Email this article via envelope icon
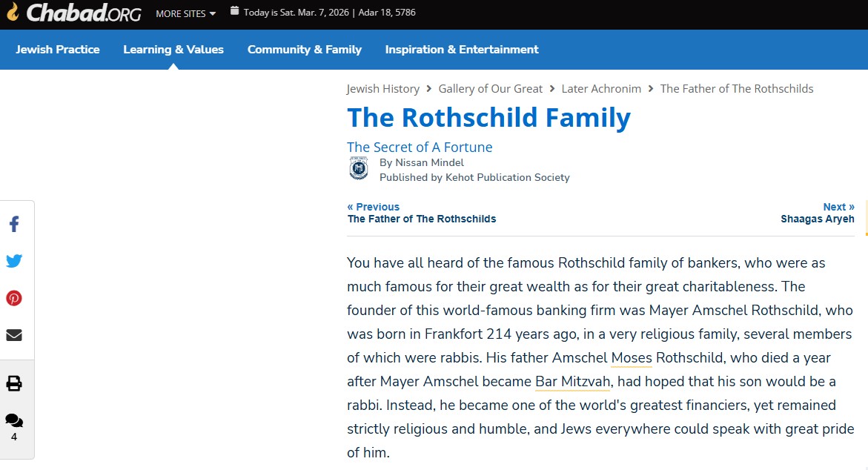Image resolution: width=868 pixels, height=470 pixels. click(14, 335)
